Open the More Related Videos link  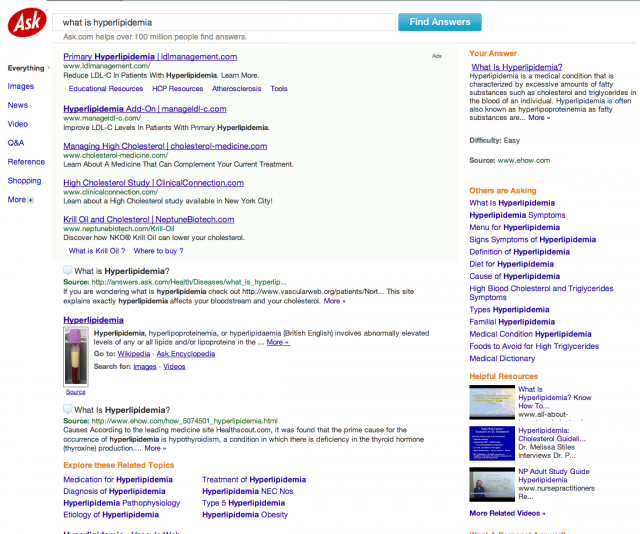pos(507,513)
